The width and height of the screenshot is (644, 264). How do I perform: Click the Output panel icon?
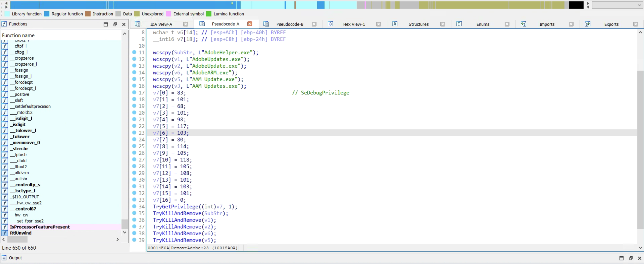click(x=4, y=258)
